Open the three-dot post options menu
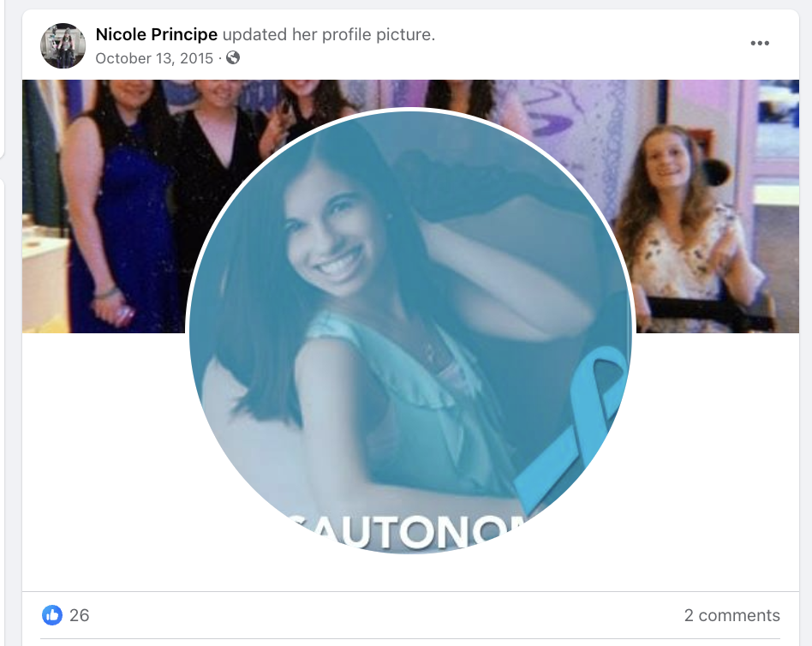The image size is (812, 646). pos(760,43)
